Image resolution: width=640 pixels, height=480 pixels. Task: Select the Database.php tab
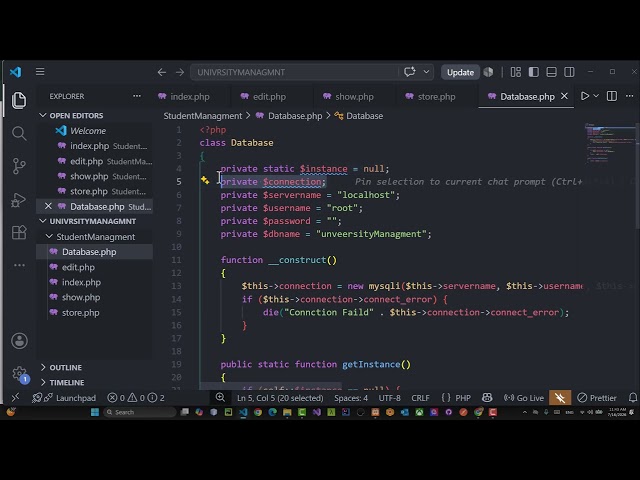coord(527,97)
